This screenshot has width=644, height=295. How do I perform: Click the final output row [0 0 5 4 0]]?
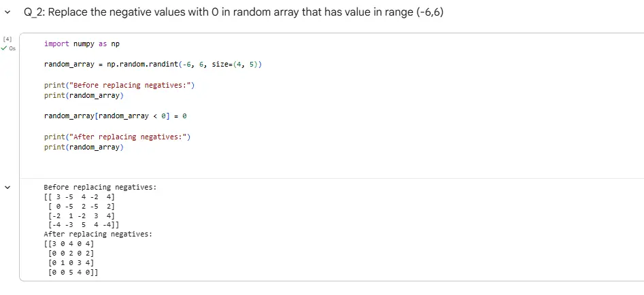71,272
